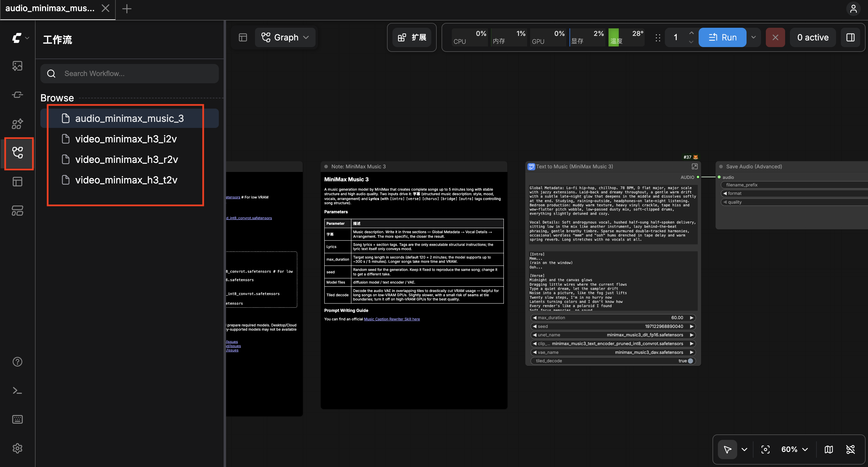Click the fox badge next to #37
Viewport: 868px width, 467px height.
coord(696,157)
